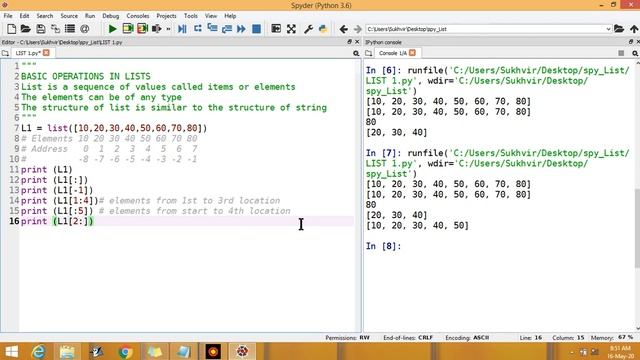Open the Help menu

[x=230, y=16]
